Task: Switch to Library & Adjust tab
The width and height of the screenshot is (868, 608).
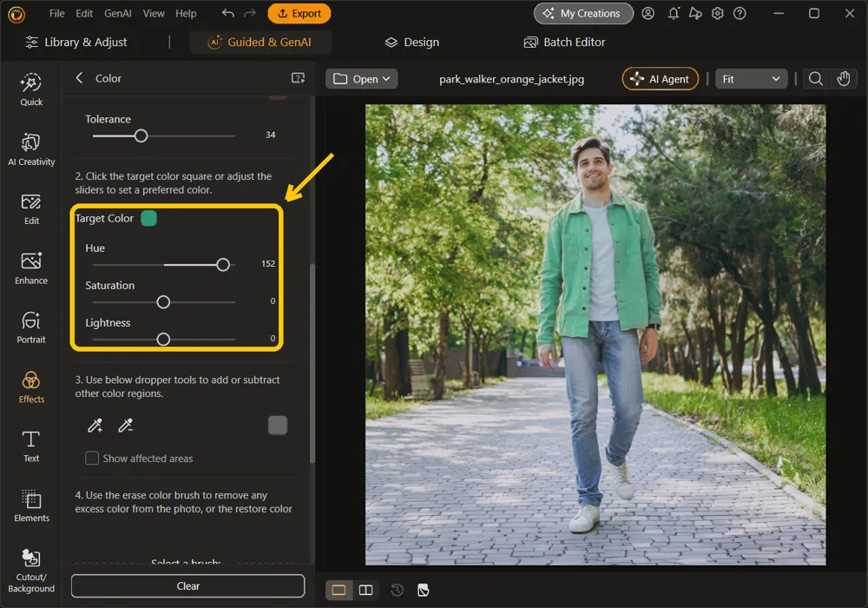Action: [76, 42]
